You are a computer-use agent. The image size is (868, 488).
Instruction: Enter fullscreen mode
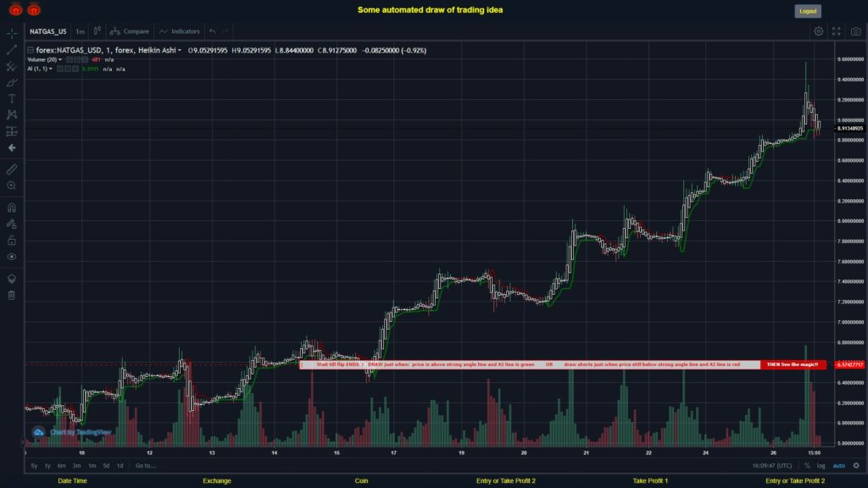click(x=837, y=31)
